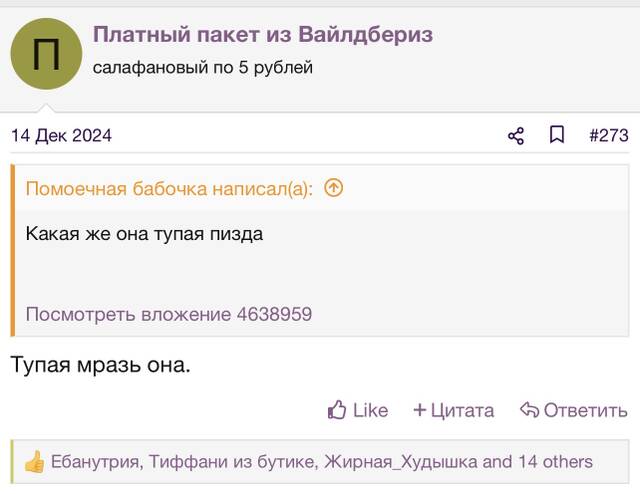This screenshot has width=640, height=494.
Task: Bookmark this post with the bookmark icon
Action: tap(557, 135)
